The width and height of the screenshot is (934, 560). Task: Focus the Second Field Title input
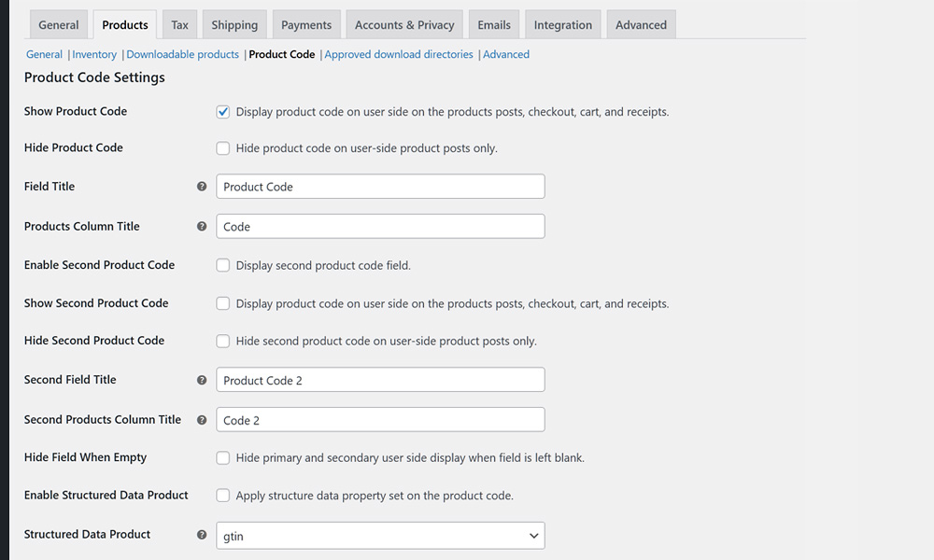[x=380, y=380]
